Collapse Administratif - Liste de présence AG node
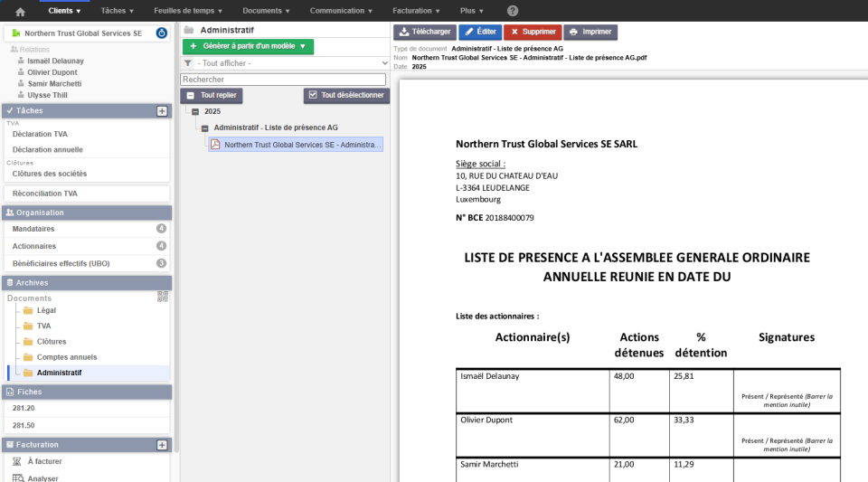This screenshot has width=868, height=482. click(x=205, y=128)
